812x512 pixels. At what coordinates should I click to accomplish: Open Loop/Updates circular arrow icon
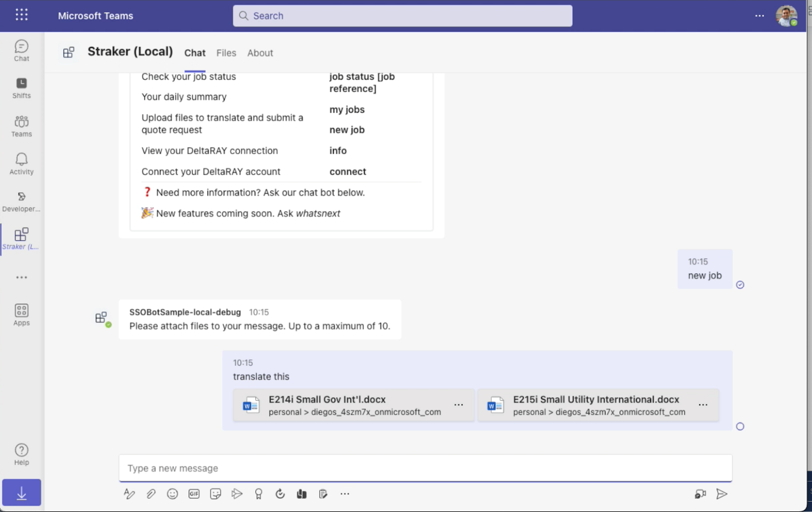click(280, 494)
